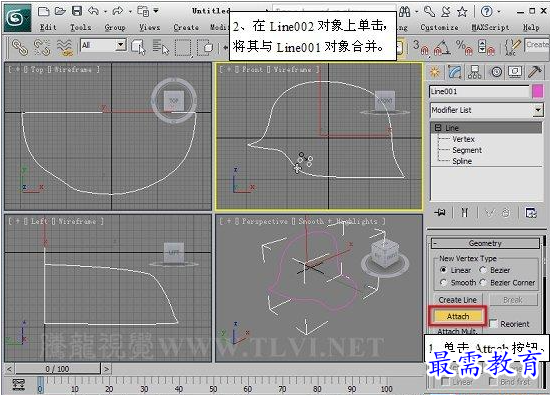
Task: Enable the Reorient checkbox
Action: [x=493, y=323]
